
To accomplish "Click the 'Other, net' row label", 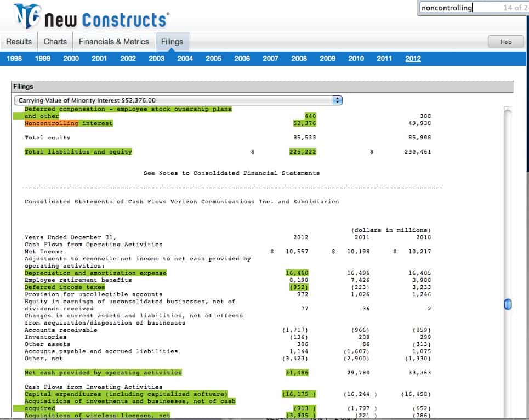I will click(x=43, y=358).
